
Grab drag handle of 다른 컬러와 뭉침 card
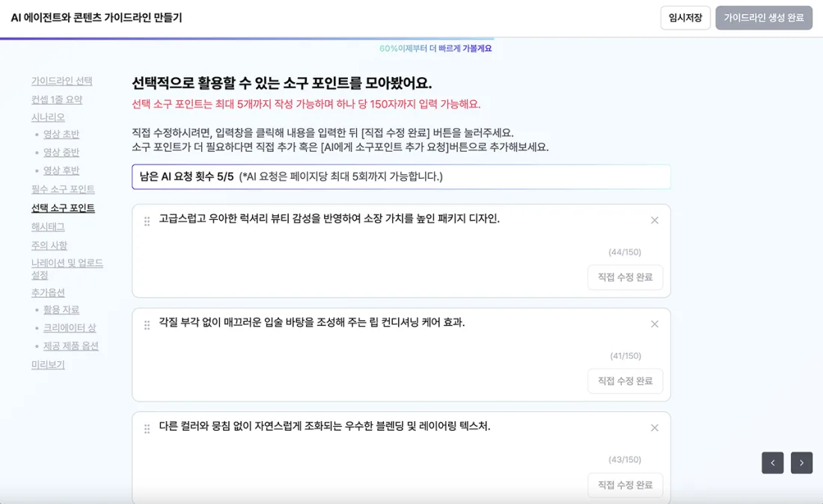tap(147, 429)
